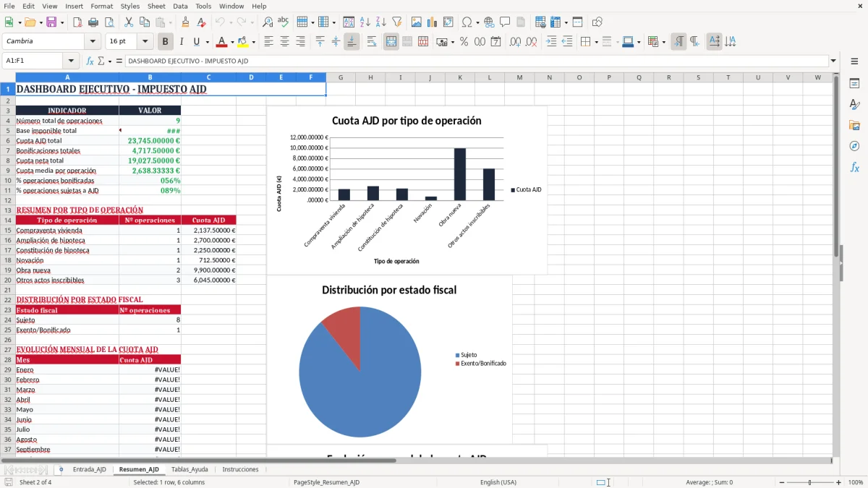Click the zoom slider in status bar

(x=809, y=482)
